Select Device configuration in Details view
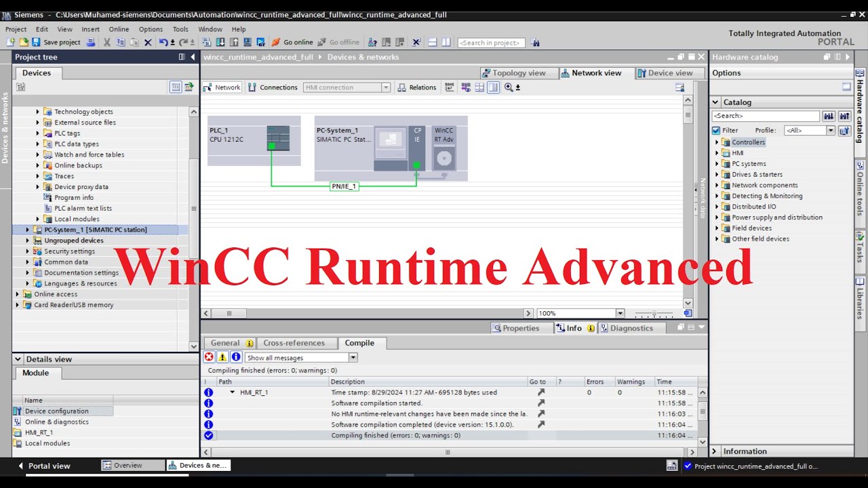The image size is (868, 488). pos(56,411)
